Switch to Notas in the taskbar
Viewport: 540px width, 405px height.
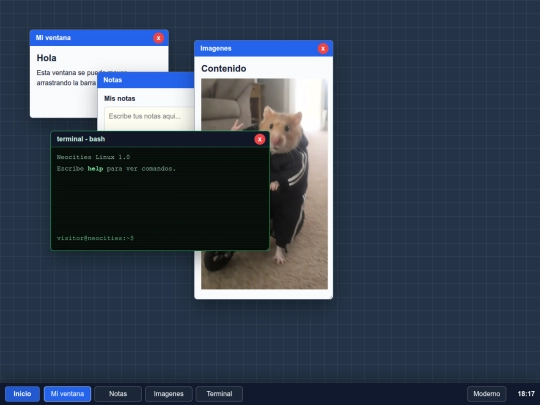118,394
